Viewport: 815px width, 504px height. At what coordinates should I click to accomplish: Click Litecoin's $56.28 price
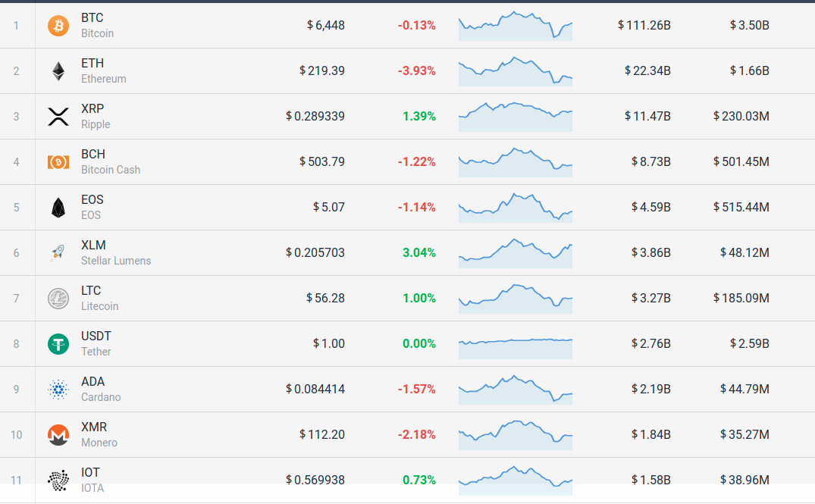click(x=325, y=299)
